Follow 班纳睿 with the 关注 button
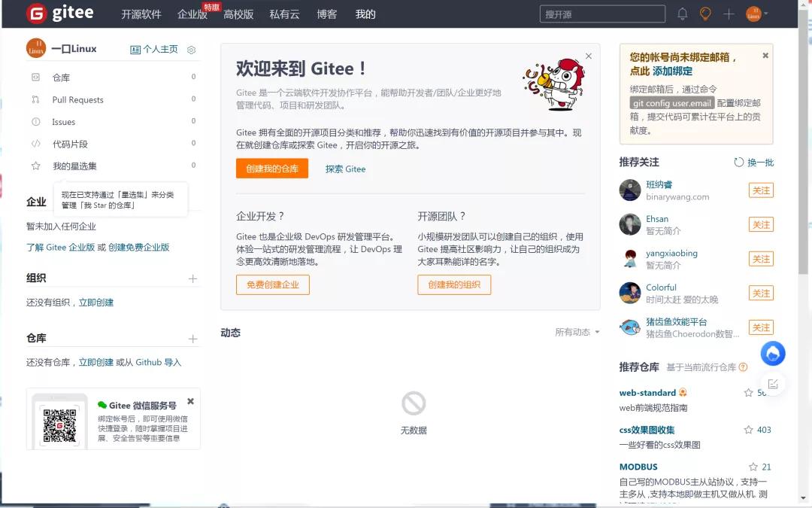This screenshot has width=812, height=508. point(761,190)
